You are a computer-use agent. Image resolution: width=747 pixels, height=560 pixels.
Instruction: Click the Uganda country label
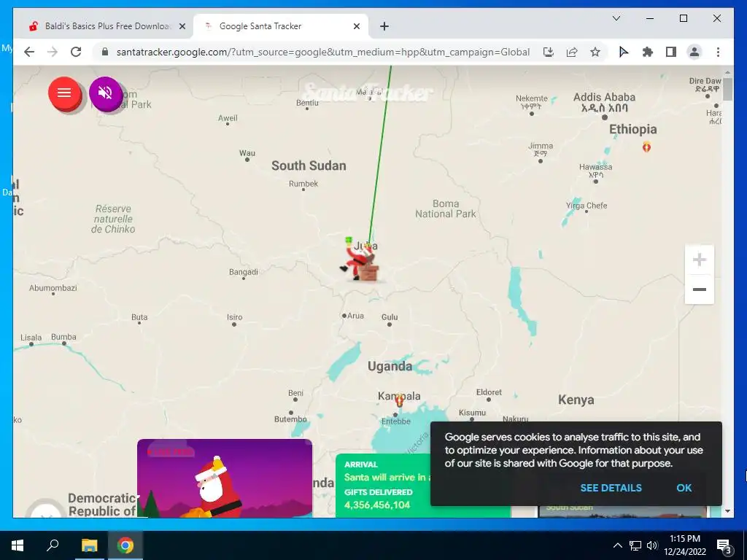pos(390,366)
